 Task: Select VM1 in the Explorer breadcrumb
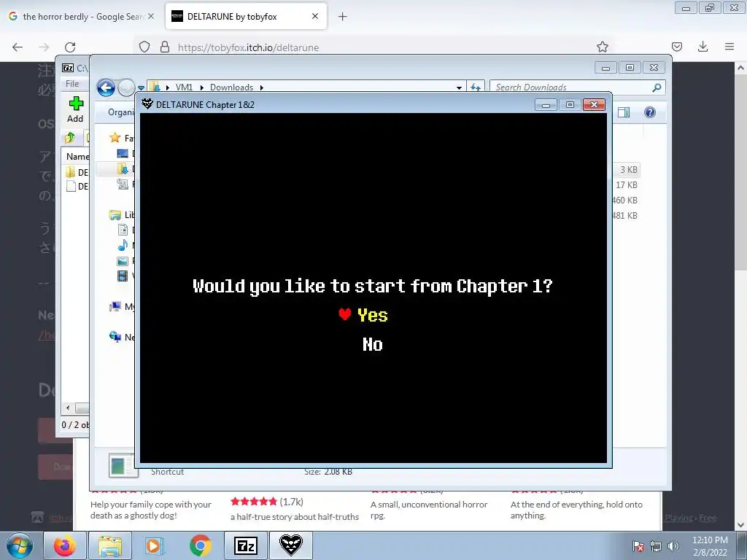[x=184, y=87]
